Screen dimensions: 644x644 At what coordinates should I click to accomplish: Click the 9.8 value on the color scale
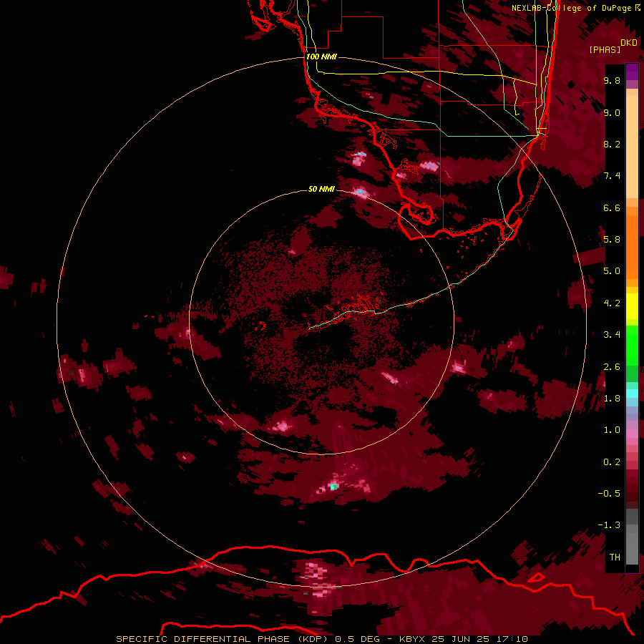(612, 80)
